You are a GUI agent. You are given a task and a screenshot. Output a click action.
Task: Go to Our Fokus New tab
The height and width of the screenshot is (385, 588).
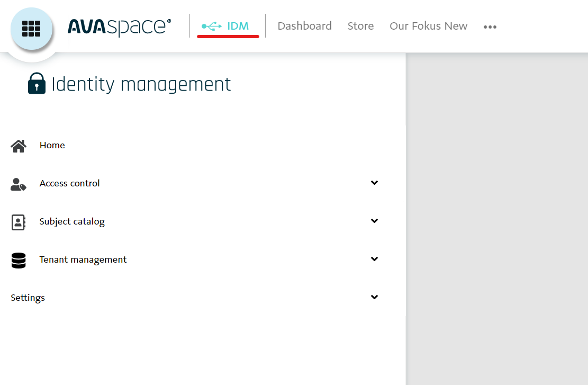pyautogui.click(x=429, y=26)
